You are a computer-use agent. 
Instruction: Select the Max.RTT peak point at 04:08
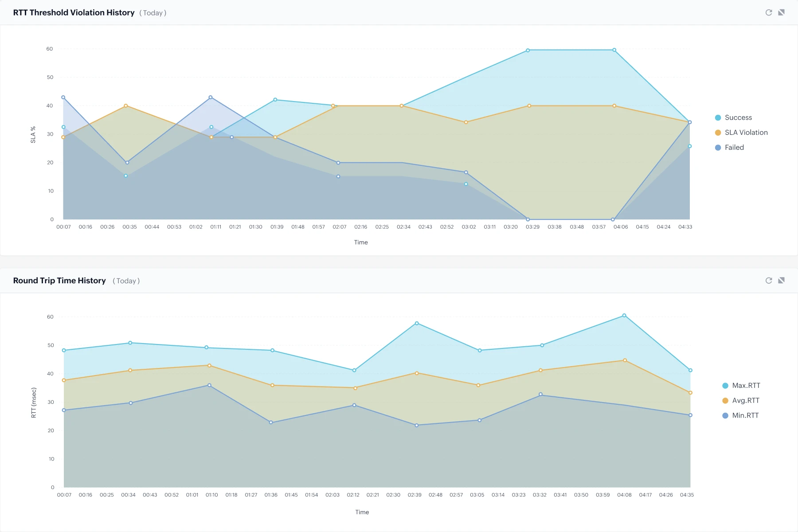coord(624,316)
